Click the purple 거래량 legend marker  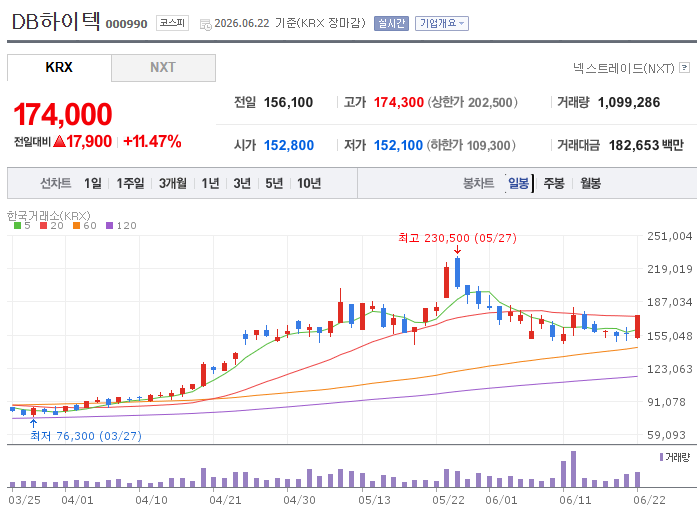pos(661,457)
